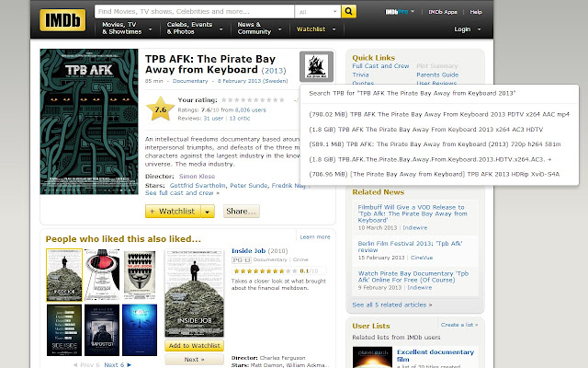Image resolution: width=588 pixels, height=368 pixels.
Task: Expand News & Community menu
Action: (259, 29)
